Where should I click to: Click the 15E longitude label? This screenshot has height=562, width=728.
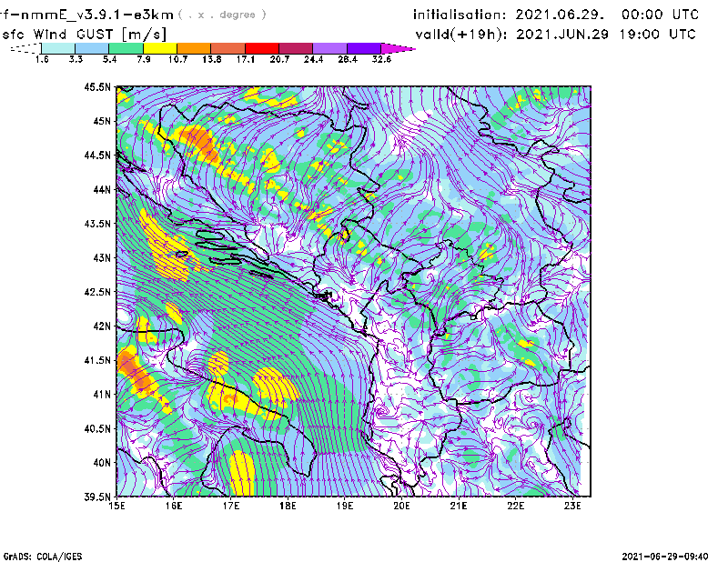tap(116, 506)
